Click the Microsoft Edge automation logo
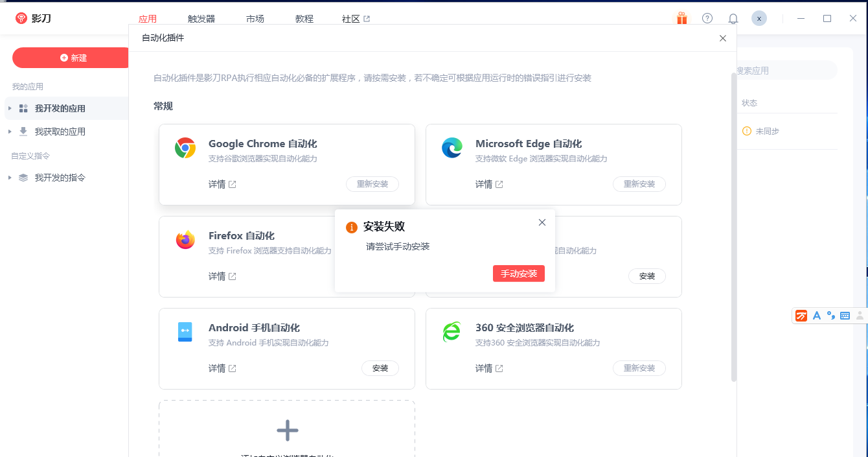868x457 pixels. pyautogui.click(x=452, y=148)
